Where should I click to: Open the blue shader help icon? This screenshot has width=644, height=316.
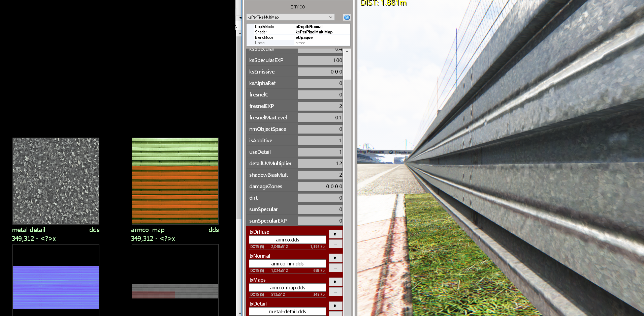pos(347,17)
